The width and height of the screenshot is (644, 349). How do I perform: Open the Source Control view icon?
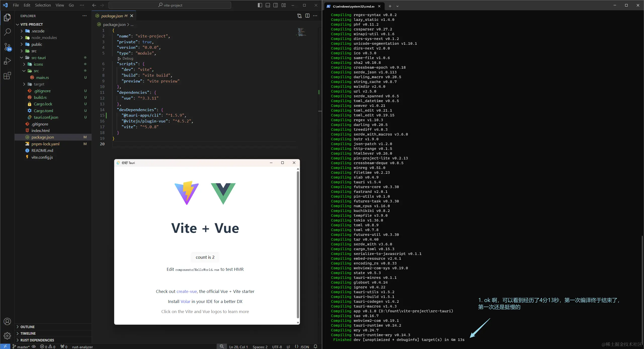pyautogui.click(x=8, y=47)
